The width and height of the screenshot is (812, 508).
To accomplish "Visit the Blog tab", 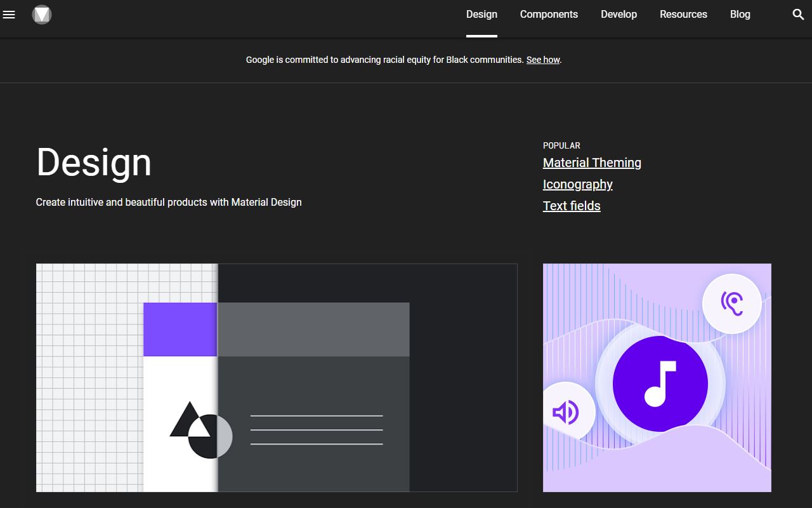I will click(x=740, y=14).
